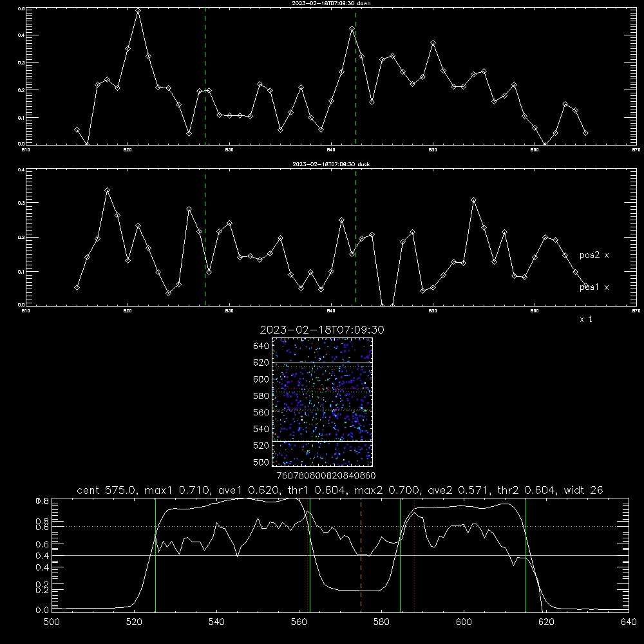
Task: Select the 'ave2 0.571' value
Action: pyautogui.click(x=459, y=490)
